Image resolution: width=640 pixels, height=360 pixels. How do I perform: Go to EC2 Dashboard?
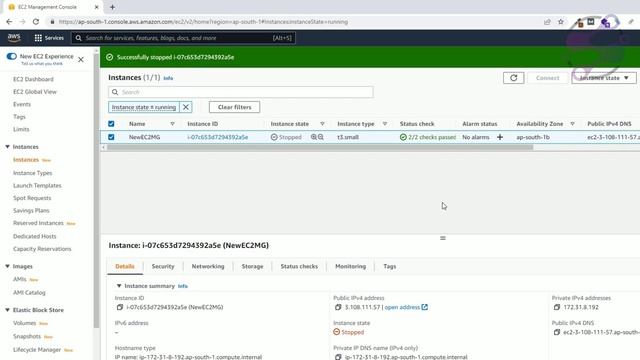point(33,79)
